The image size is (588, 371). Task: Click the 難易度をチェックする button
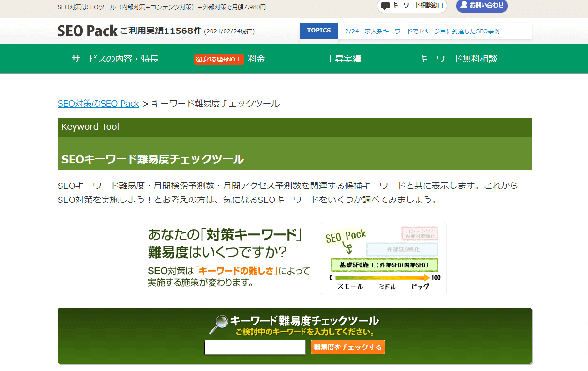(347, 347)
